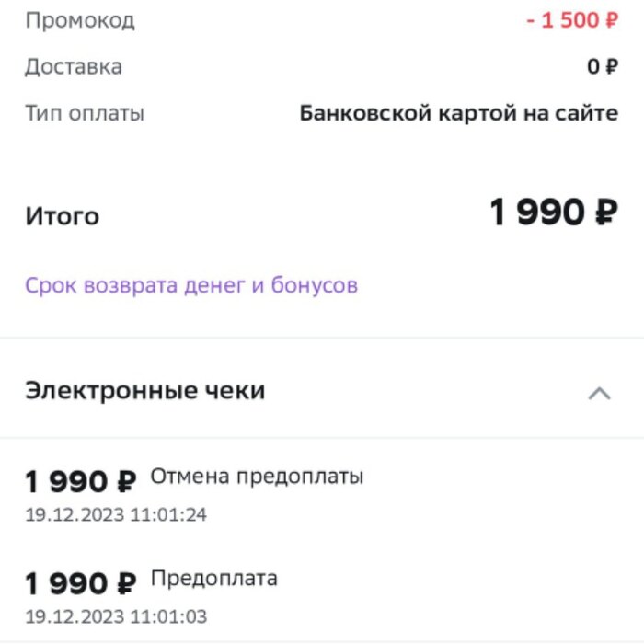Image resolution: width=644 pixels, height=644 pixels.
Task: Collapse the Электронные чеки chevron arrow
Action: pos(599,394)
